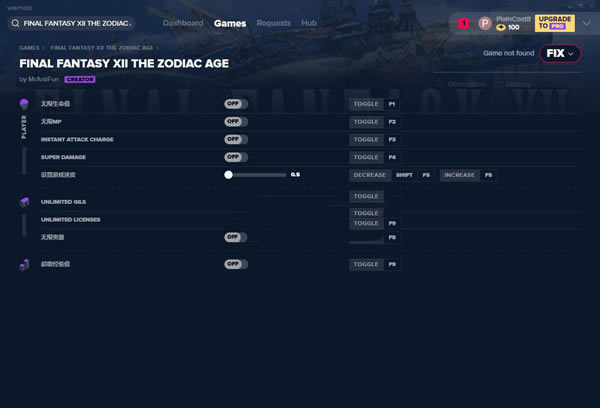Switch to the Games tab
The image size is (600, 408).
tap(230, 23)
